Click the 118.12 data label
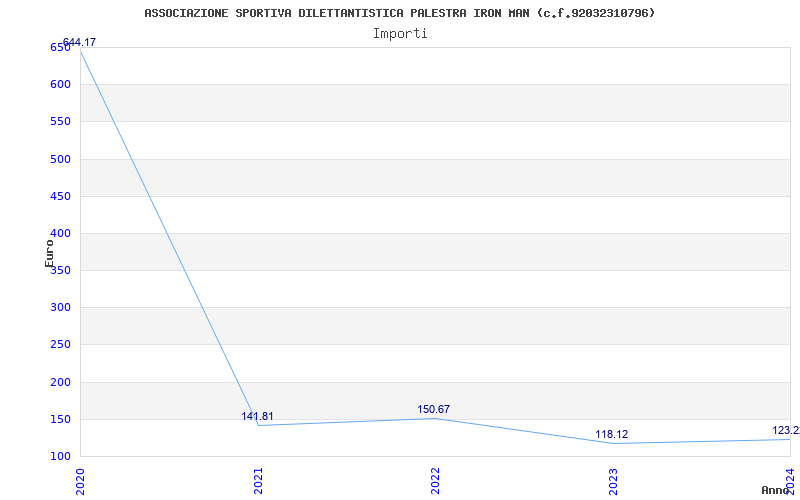The width and height of the screenshot is (800, 500). pyautogui.click(x=612, y=434)
